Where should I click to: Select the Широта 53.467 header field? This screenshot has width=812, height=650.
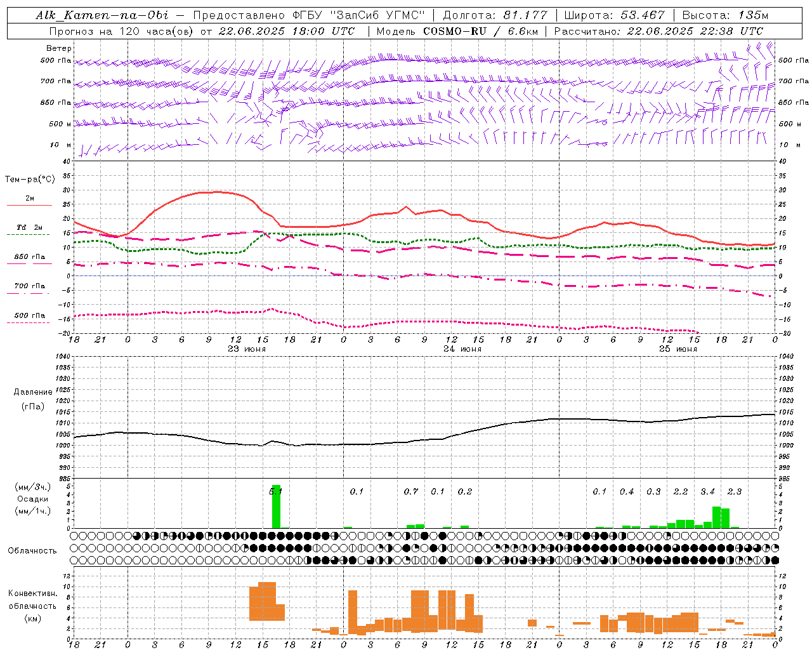[x=614, y=15]
